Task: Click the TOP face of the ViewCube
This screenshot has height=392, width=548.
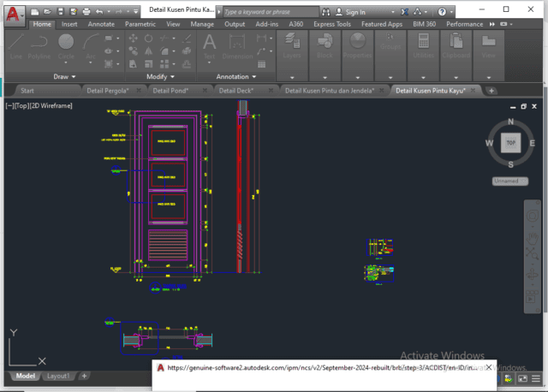Action: point(511,142)
